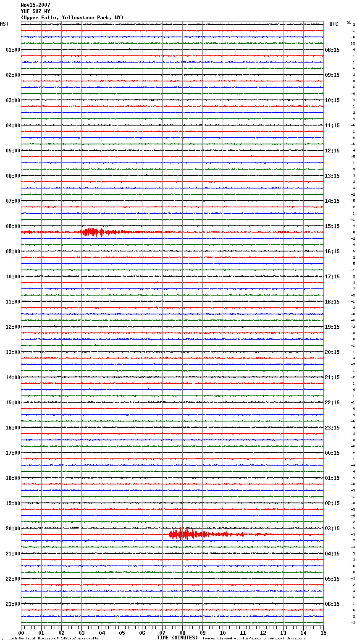This screenshot has width=357, height=644.
Task: Click the '14:00' MST time label
Action: pos(13,377)
